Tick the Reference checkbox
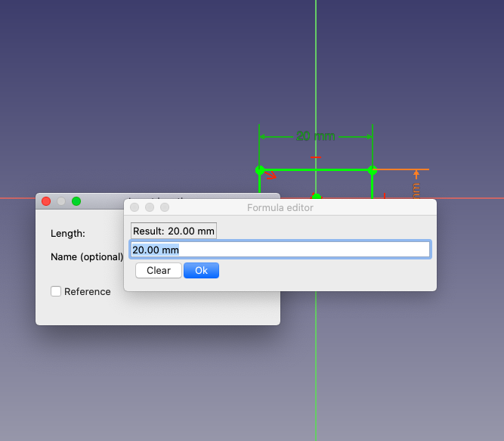This screenshot has width=504, height=441. [56, 291]
